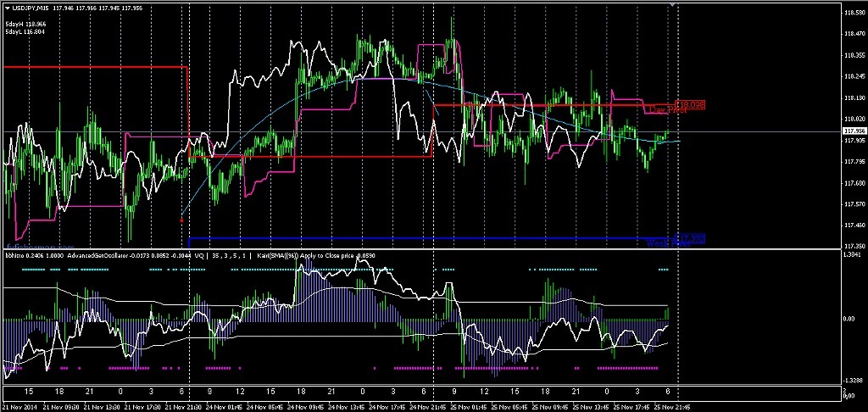
Task: Click the '21 Nov 2014' date on time axis
Action: (19, 407)
